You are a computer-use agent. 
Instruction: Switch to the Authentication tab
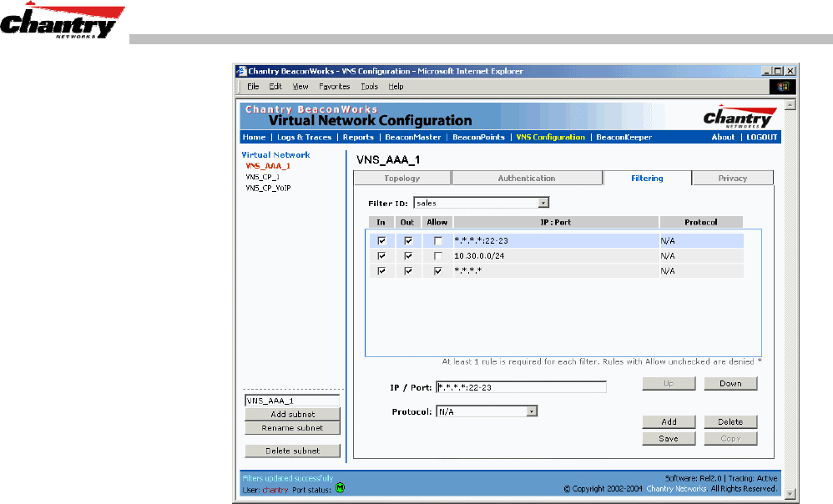pyautogui.click(x=527, y=179)
